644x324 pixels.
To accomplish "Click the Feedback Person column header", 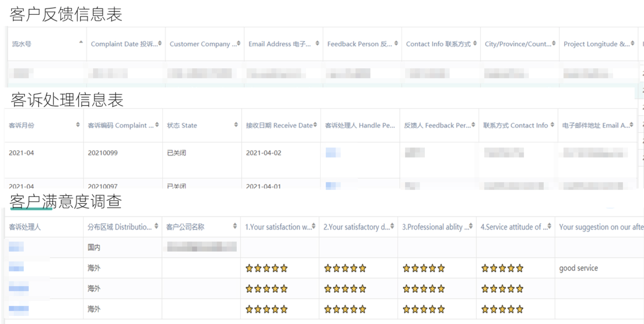I will [362, 44].
